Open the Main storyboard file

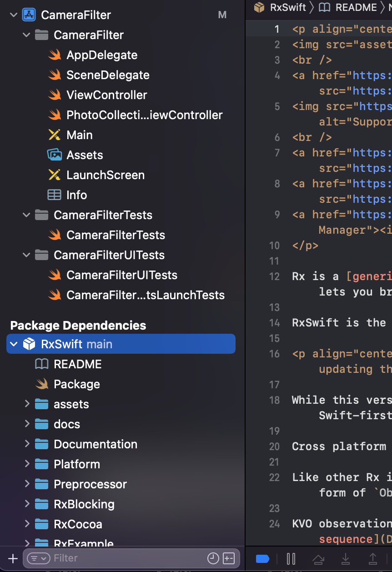[80, 135]
